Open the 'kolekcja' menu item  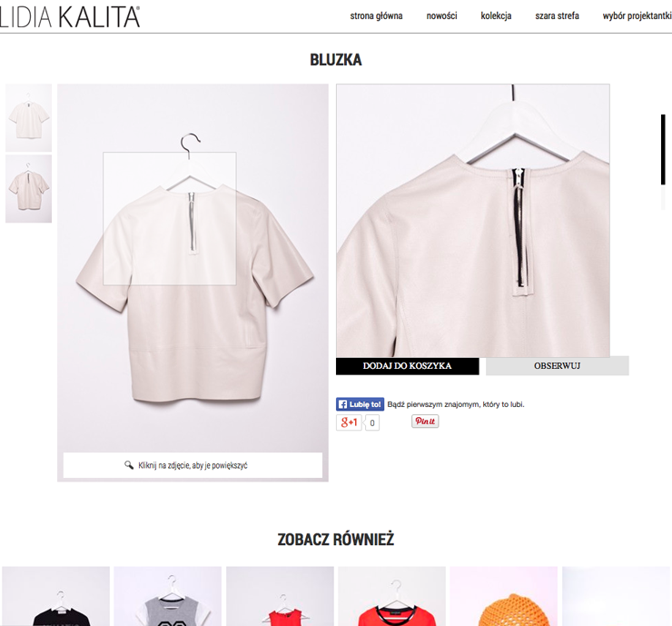pos(496,15)
